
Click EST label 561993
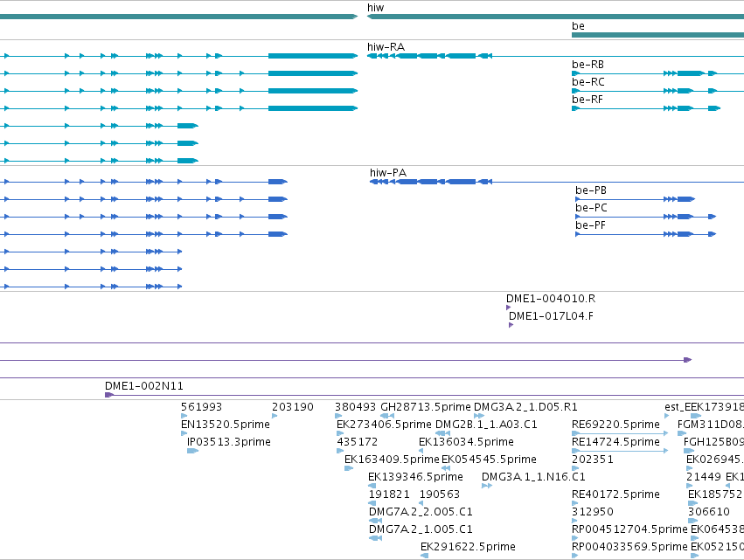(201, 407)
